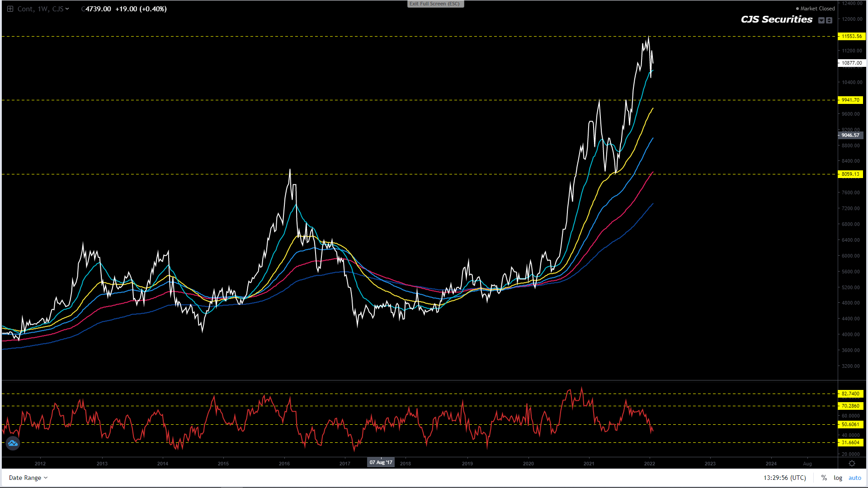Open down-arrow menu next to CJS Securities

point(821,20)
